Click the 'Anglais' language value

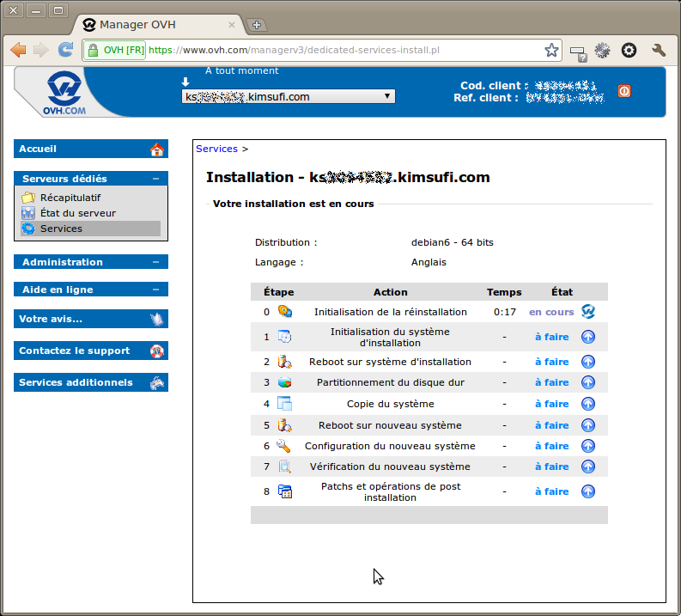point(429,262)
